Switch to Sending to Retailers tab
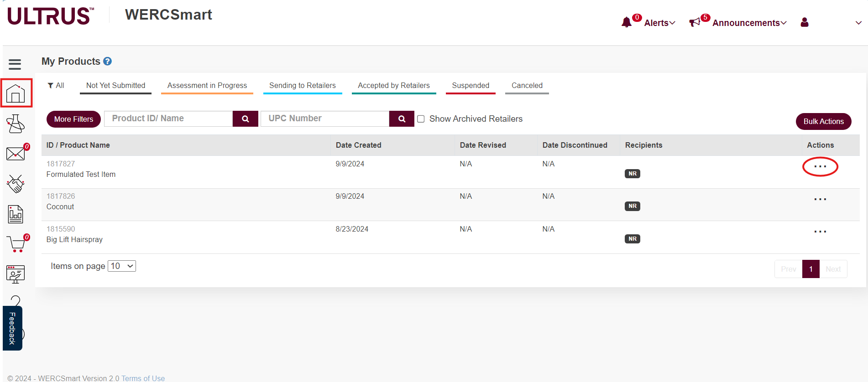The height and width of the screenshot is (382, 868). pyautogui.click(x=303, y=86)
